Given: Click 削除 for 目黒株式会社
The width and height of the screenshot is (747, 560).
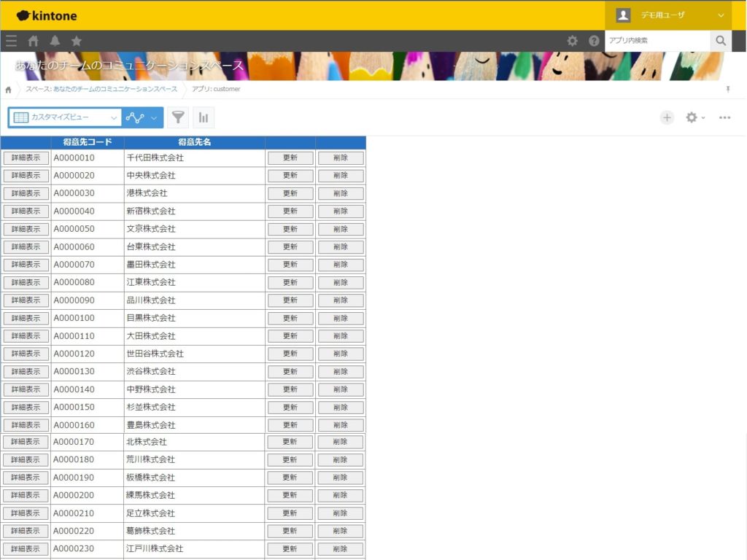Looking at the screenshot, I should click(x=341, y=318).
